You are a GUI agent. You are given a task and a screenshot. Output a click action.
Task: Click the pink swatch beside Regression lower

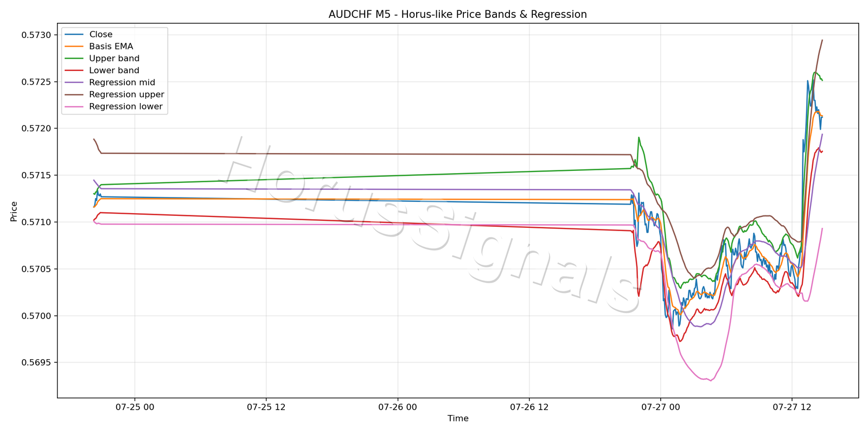coord(74,106)
